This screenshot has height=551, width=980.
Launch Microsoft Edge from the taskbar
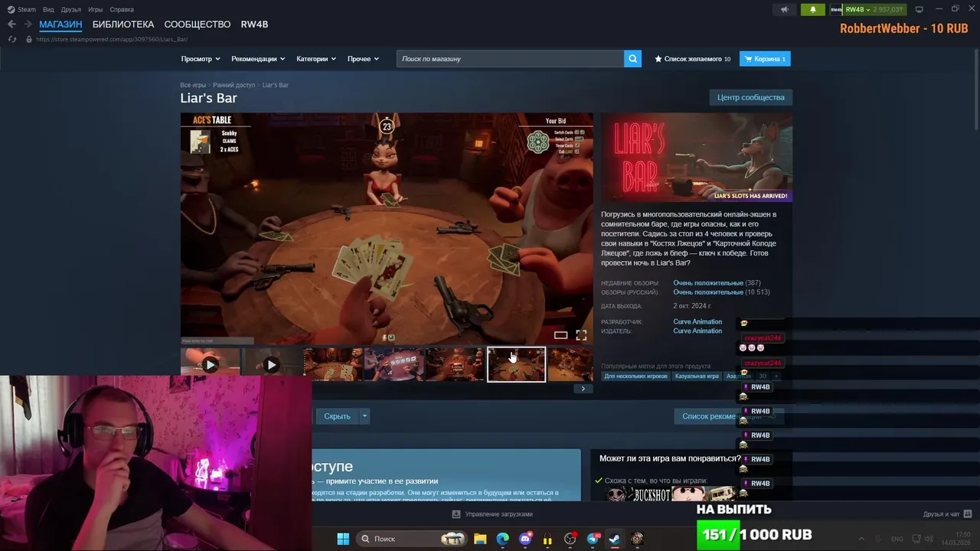[502, 539]
